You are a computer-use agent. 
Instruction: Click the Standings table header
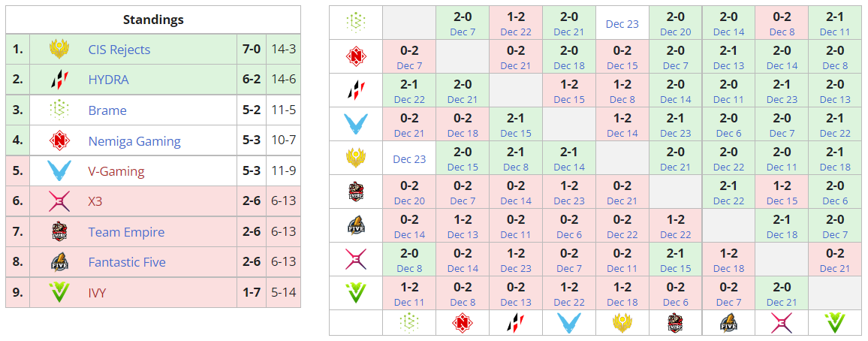coord(153,20)
